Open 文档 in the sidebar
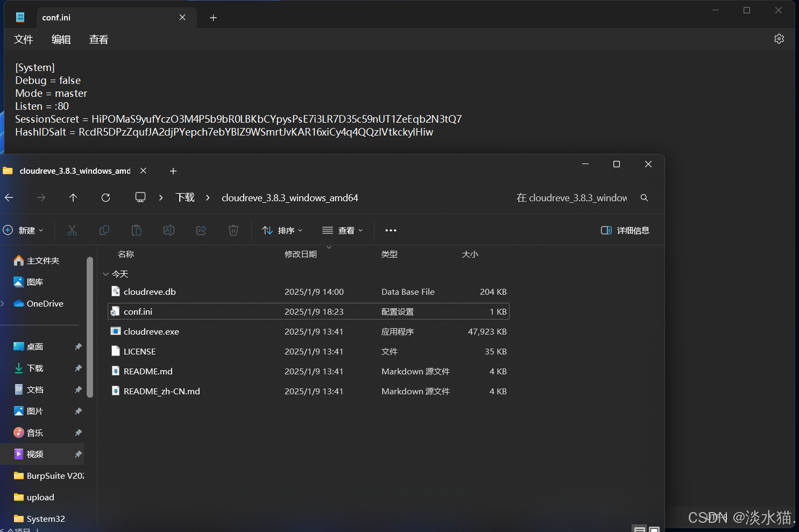799x532 pixels. tap(29, 389)
